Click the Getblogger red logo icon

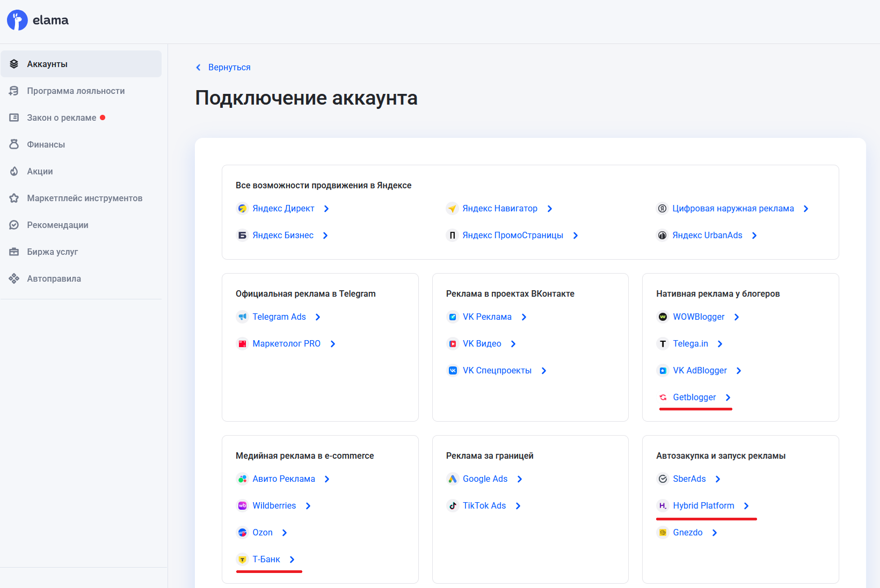click(x=663, y=398)
